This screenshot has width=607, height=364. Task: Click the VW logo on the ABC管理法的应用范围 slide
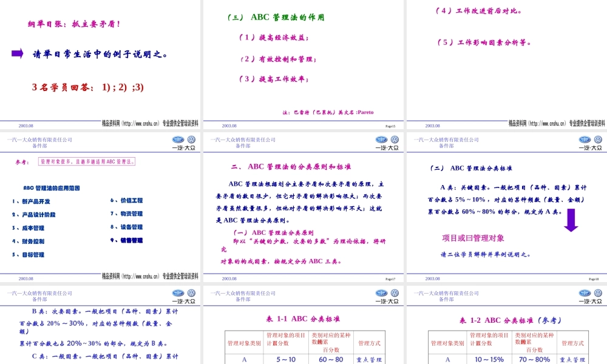pos(191,140)
